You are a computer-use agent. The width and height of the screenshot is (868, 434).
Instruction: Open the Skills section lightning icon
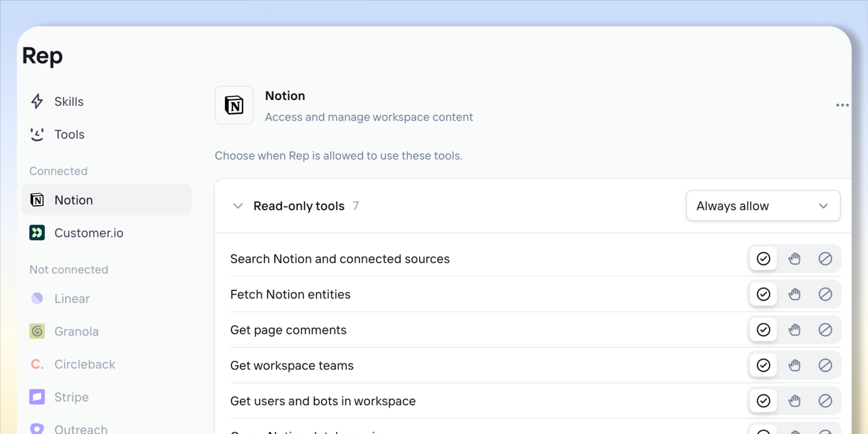pos(37,102)
